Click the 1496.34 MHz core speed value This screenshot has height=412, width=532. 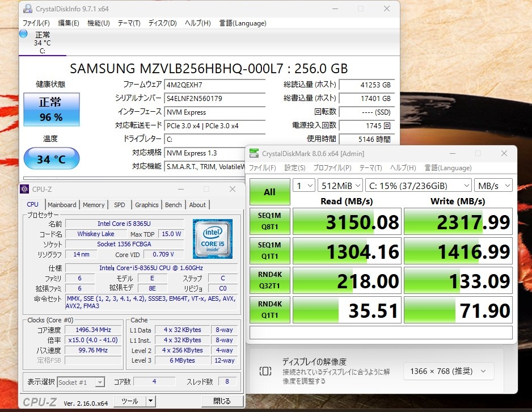coord(93,330)
